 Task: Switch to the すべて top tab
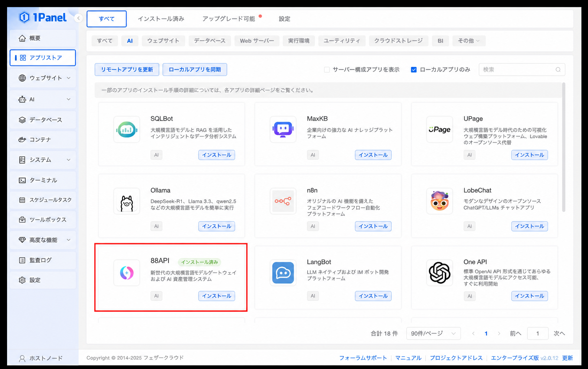click(x=107, y=19)
